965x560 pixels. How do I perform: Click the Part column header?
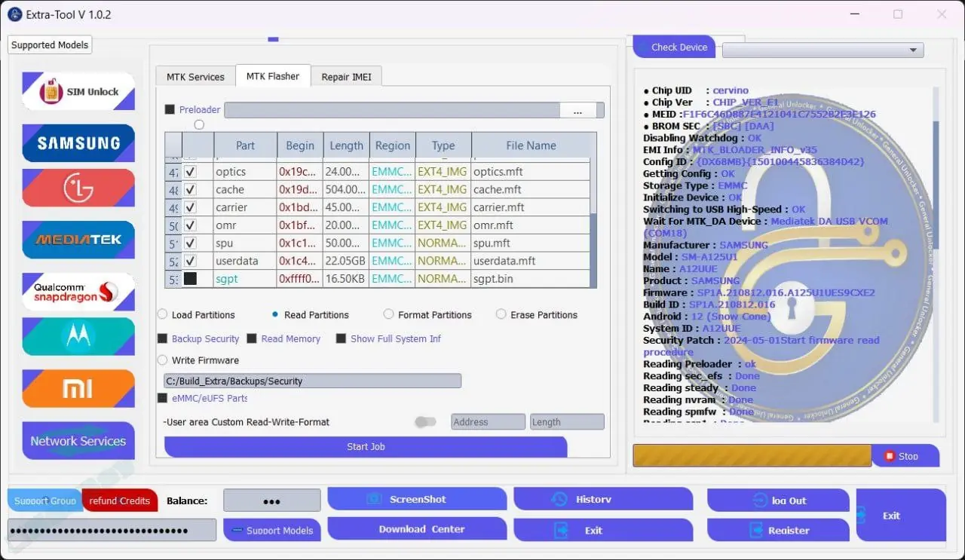[x=246, y=145]
